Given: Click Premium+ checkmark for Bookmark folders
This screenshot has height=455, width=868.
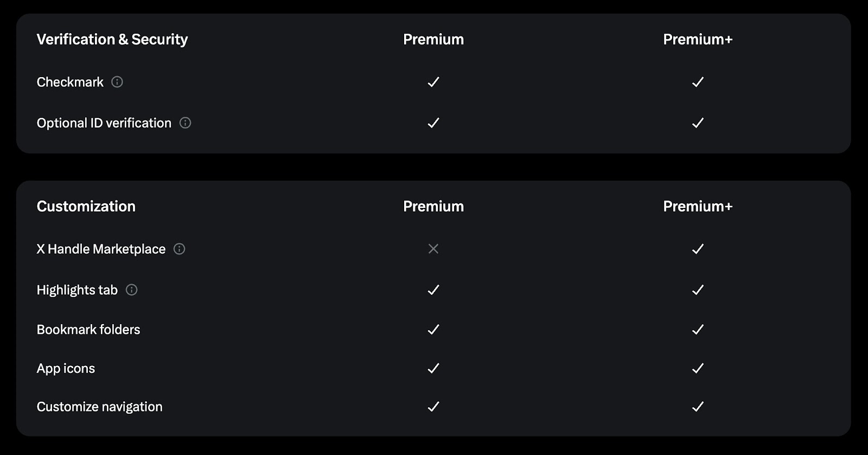Looking at the screenshot, I should click(698, 329).
